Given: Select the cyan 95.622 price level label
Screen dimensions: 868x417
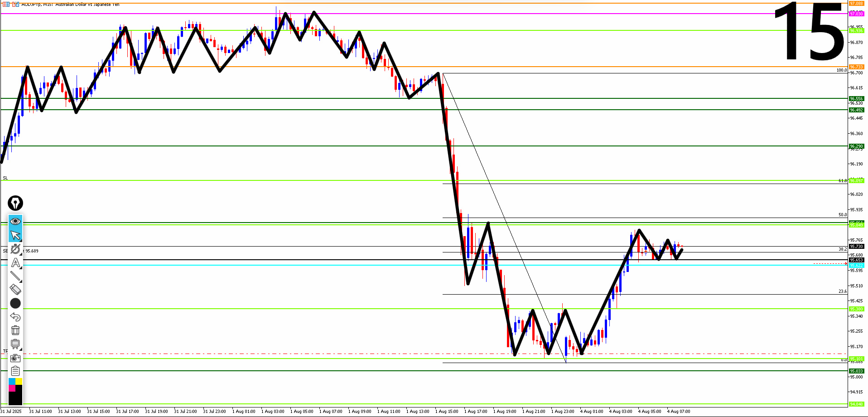Looking at the screenshot, I should click(x=856, y=265).
